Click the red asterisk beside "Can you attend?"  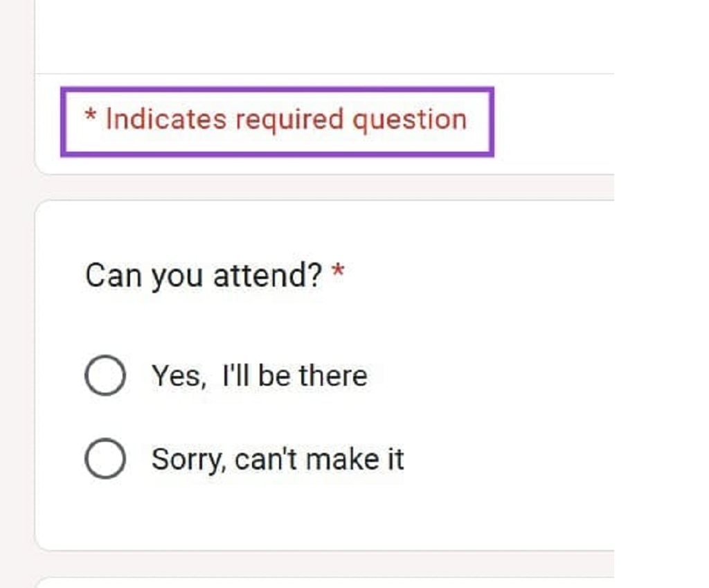tap(338, 273)
